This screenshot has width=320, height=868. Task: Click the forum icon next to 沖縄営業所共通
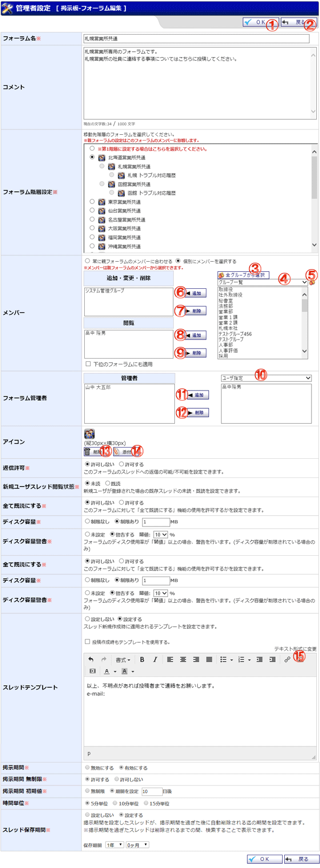[101, 247]
